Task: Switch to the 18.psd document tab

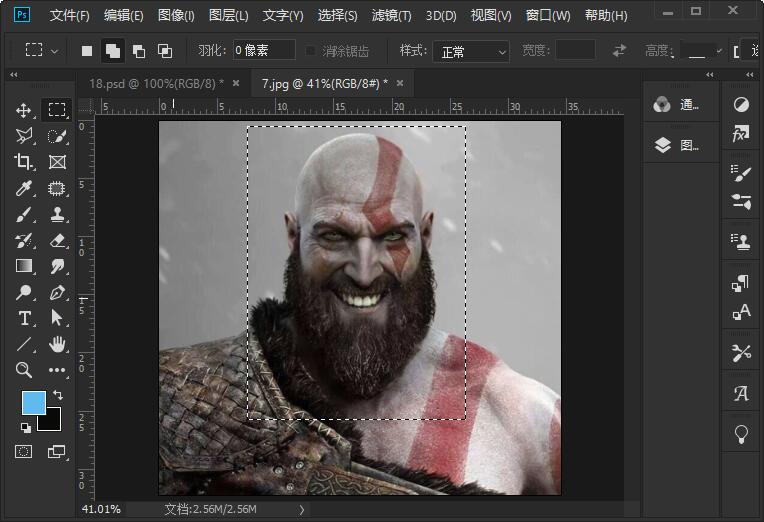Action: pos(156,84)
